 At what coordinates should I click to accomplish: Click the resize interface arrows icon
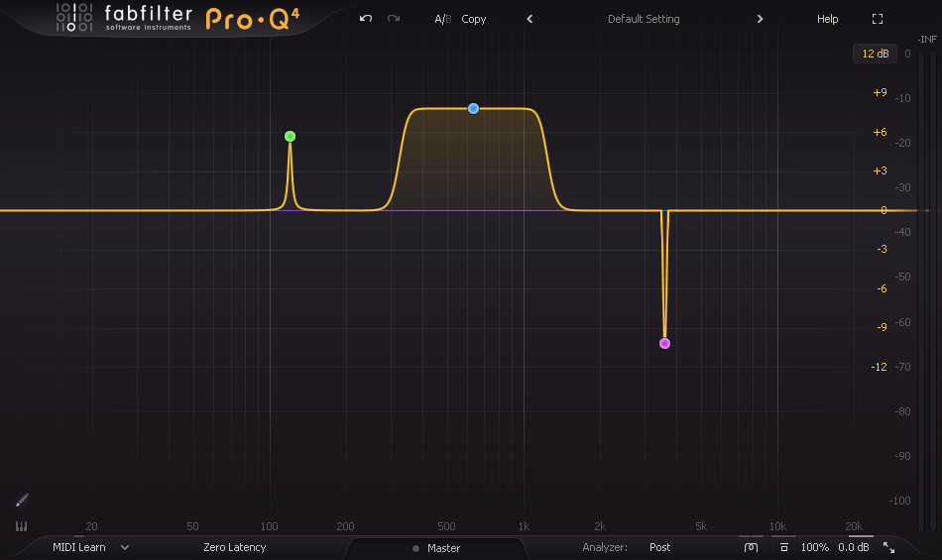pos(888,547)
